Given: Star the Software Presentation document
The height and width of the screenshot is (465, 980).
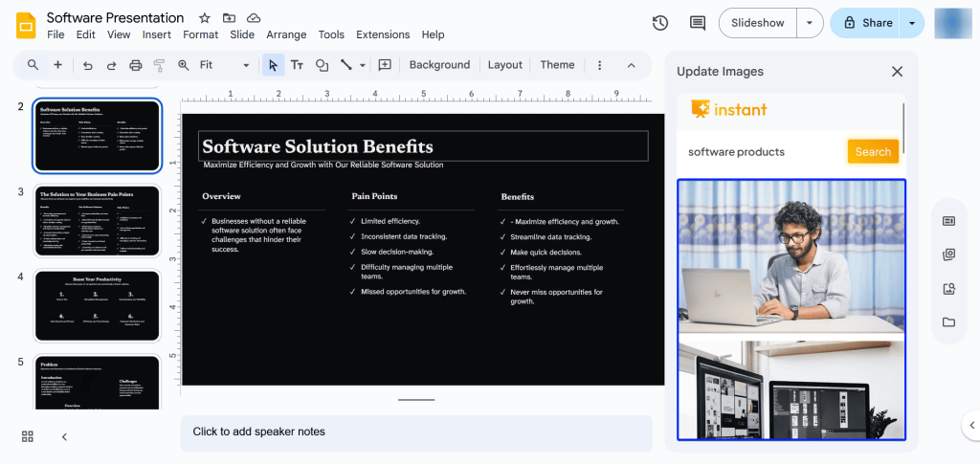Looking at the screenshot, I should point(205,18).
